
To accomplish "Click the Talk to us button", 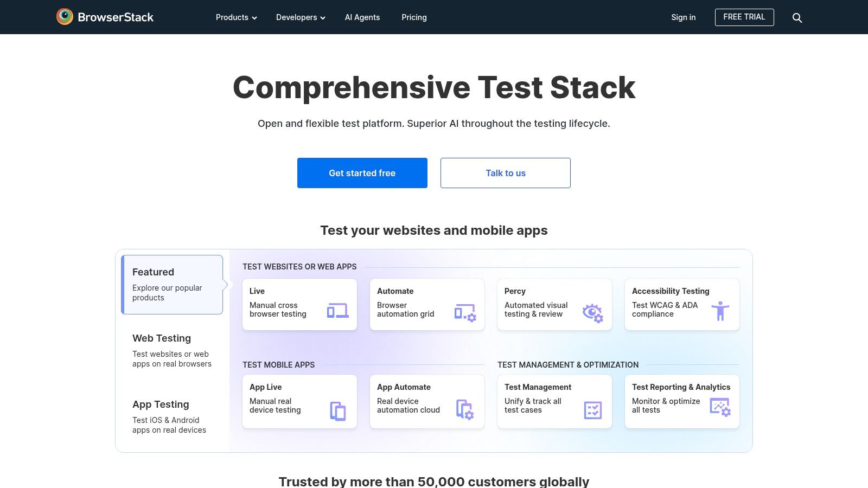I will coord(505,172).
